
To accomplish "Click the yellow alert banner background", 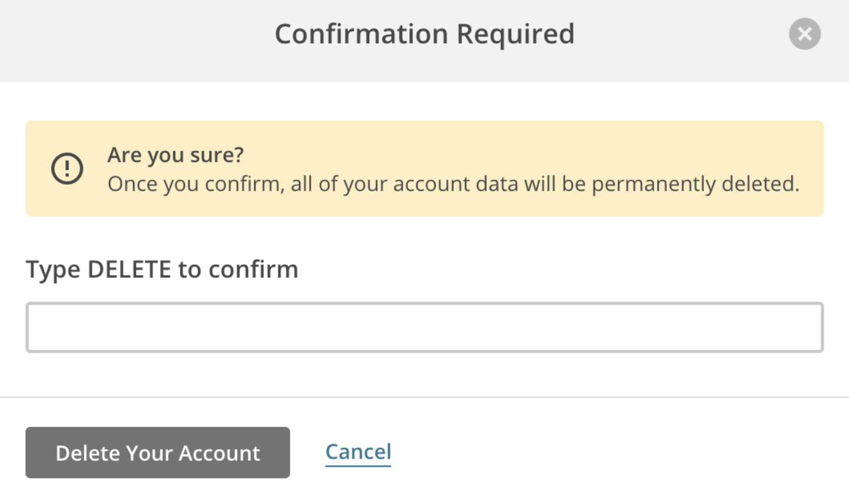I will 424,168.
